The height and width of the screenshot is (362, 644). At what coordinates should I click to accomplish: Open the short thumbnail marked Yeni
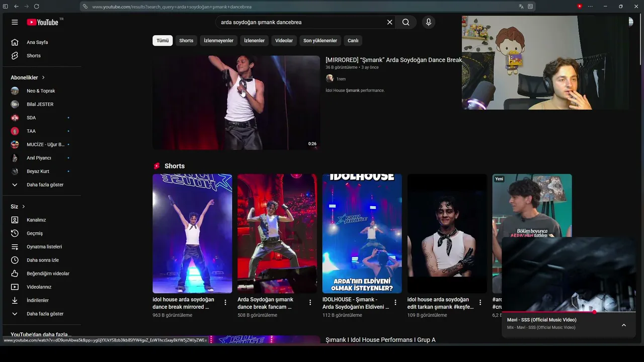click(532, 206)
